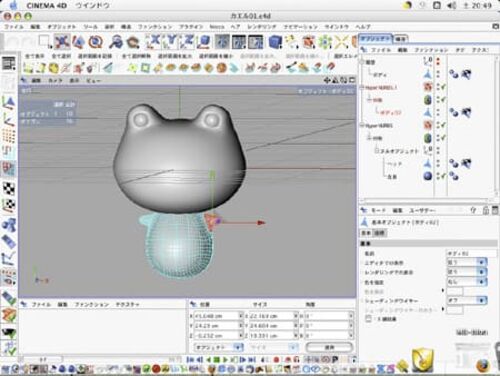The image size is (500, 376).
Task: Click the checkerboard texture mode icon in left sidebar
Action: [9, 189]
